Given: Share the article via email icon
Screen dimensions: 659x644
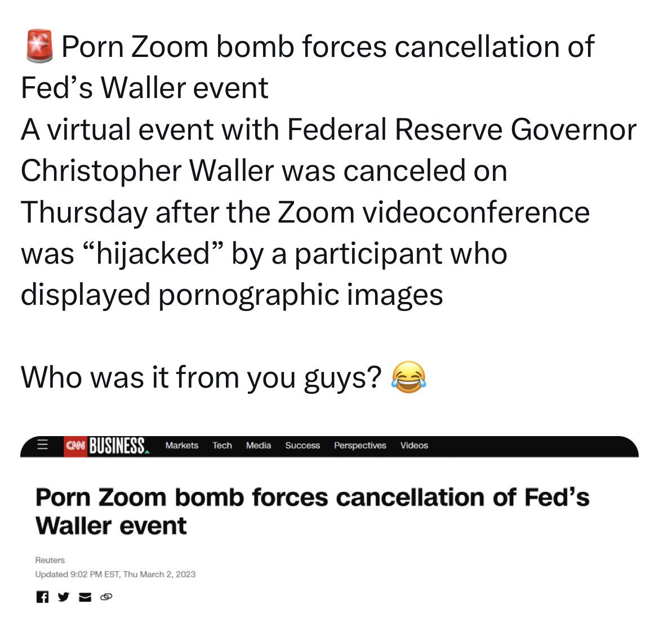Looking at the screenshot, I should coord(84,597).
